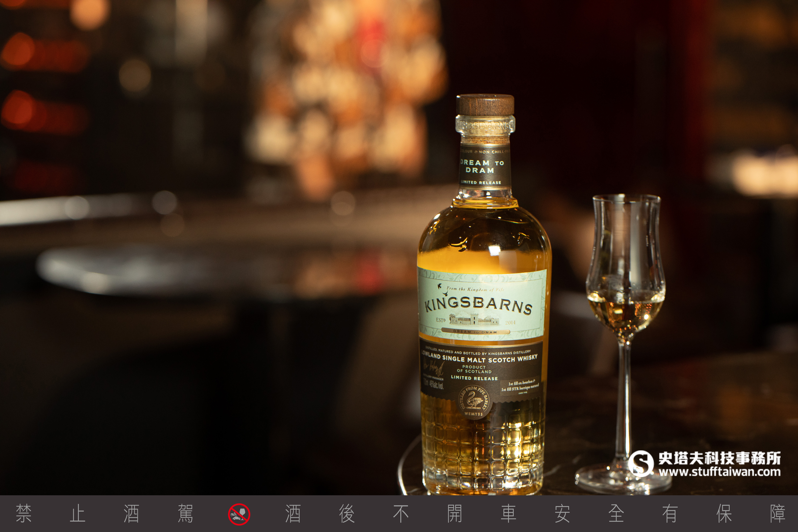798x532 pixels.
Task: Click the "不" character in bottom banner
Action: tap(401, 514)
